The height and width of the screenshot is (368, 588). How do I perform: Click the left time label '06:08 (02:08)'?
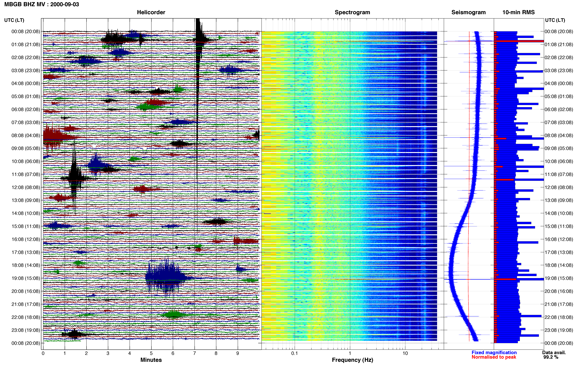pos(26,109)
